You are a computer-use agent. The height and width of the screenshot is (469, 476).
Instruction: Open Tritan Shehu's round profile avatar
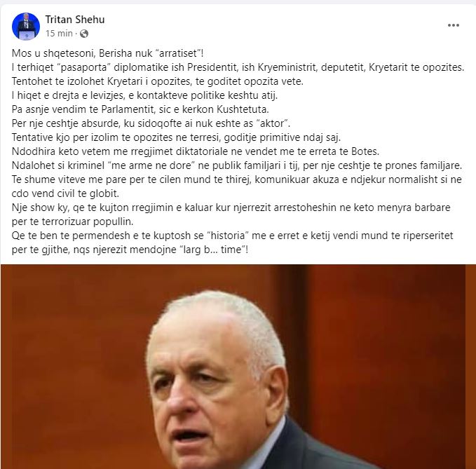click(x=26, y=27)
